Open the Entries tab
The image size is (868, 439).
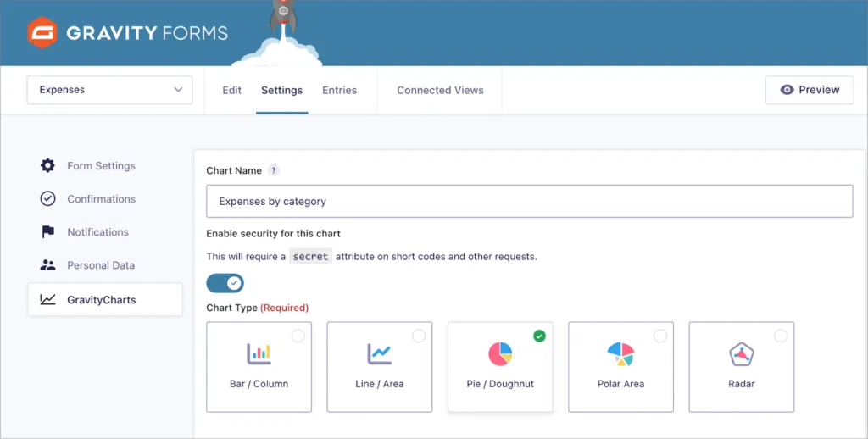[x=339, y=90]
